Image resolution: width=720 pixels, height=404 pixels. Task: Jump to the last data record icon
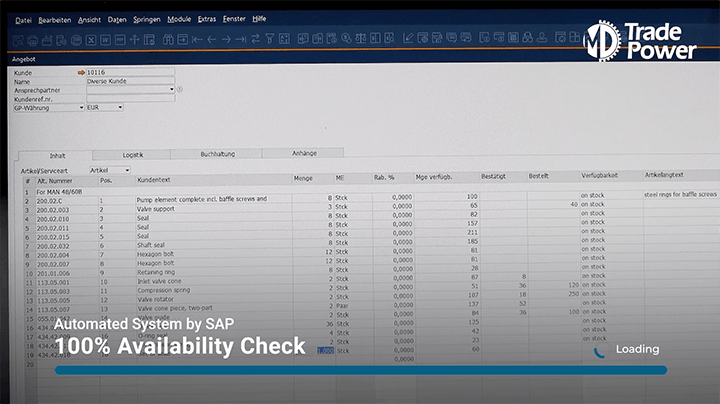click(241, 40)
